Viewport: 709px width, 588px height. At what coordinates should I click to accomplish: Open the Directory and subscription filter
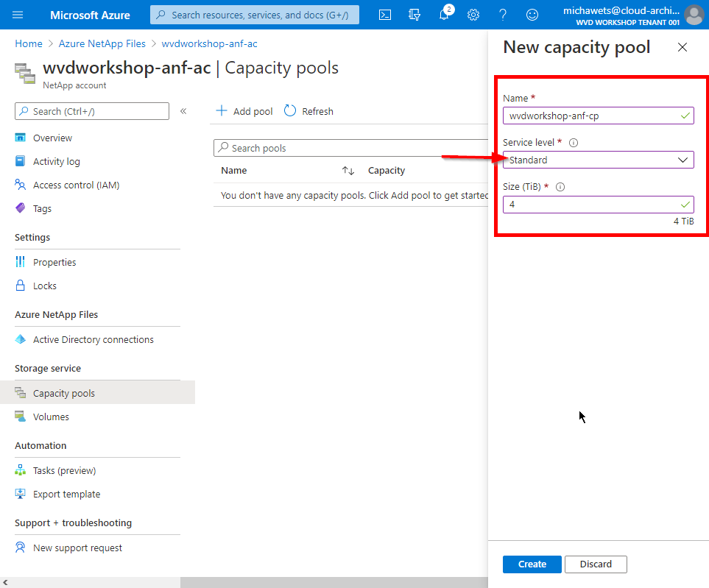coord(415,15)
